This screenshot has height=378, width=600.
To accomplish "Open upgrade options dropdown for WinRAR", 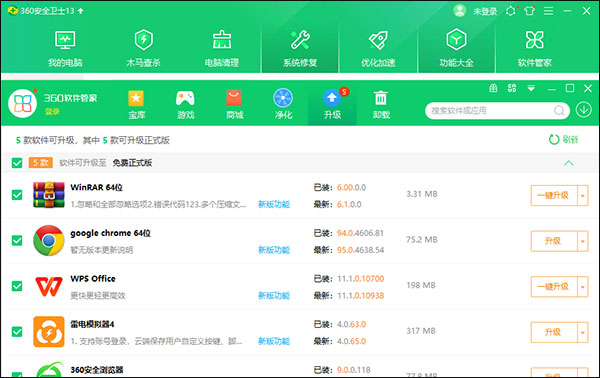I will tap(582, 196).
